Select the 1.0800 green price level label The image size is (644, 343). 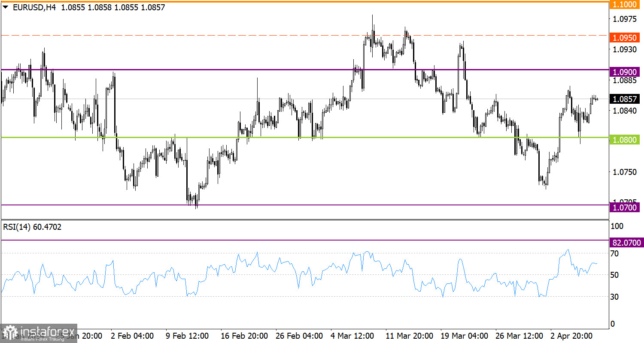625,139
